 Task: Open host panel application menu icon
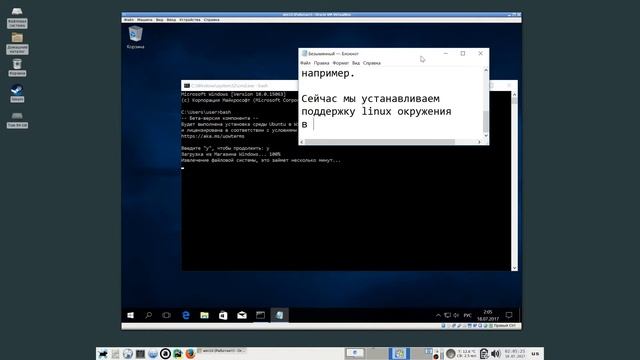point(103,353)
